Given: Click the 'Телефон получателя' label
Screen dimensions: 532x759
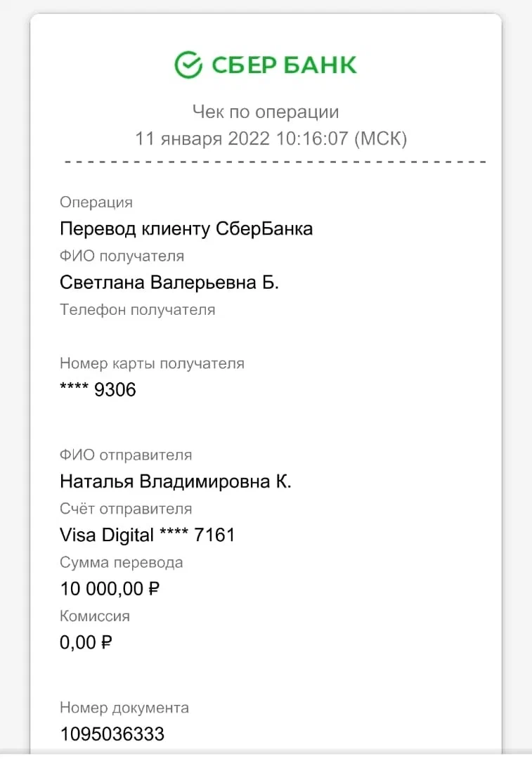Looking at the screenshot, I should tap(138, 309).
